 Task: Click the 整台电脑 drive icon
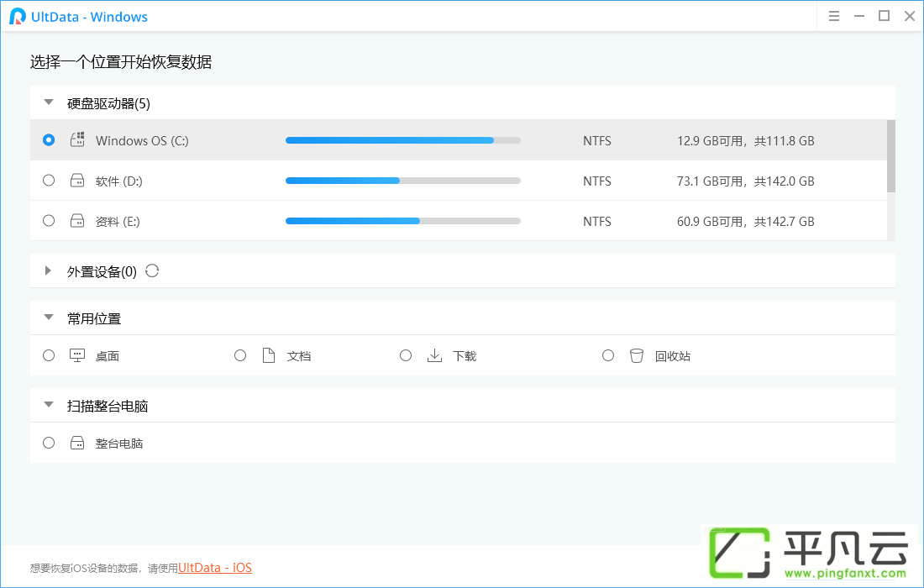click(x=77, y=443)
